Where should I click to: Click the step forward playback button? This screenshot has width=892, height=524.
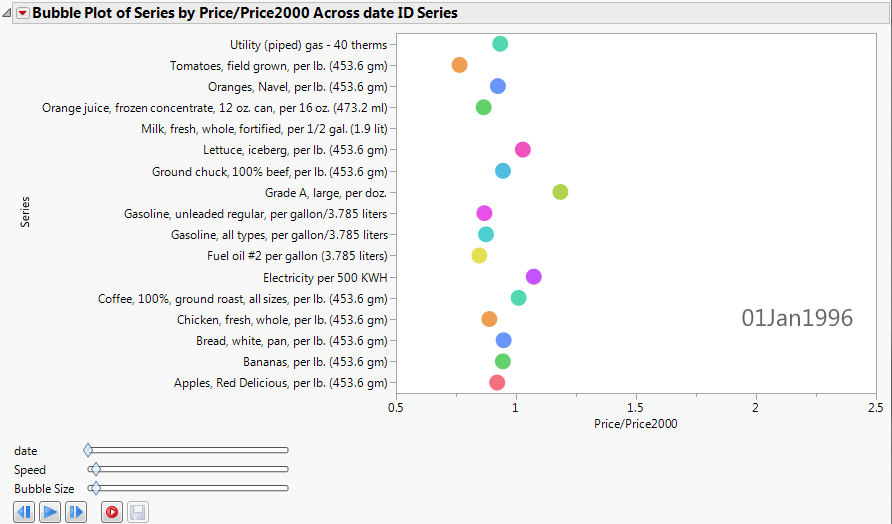[x=76, y=512]
